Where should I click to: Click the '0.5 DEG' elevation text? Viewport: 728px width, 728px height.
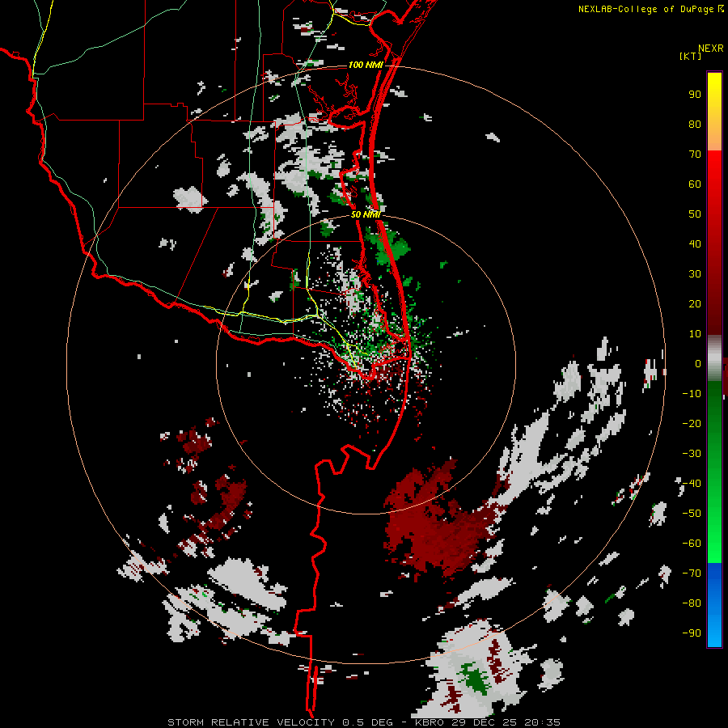(x=367, y=722)
